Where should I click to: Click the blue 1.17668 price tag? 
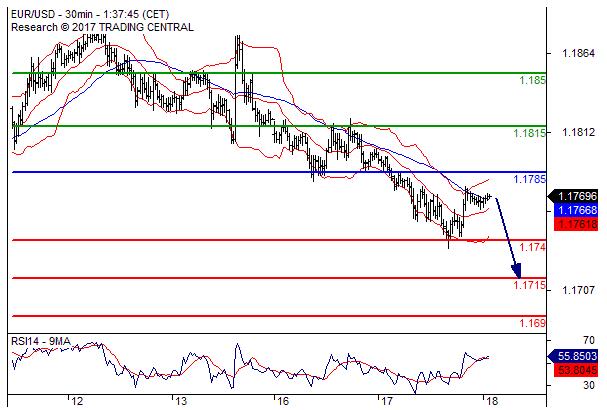(576, 210)
